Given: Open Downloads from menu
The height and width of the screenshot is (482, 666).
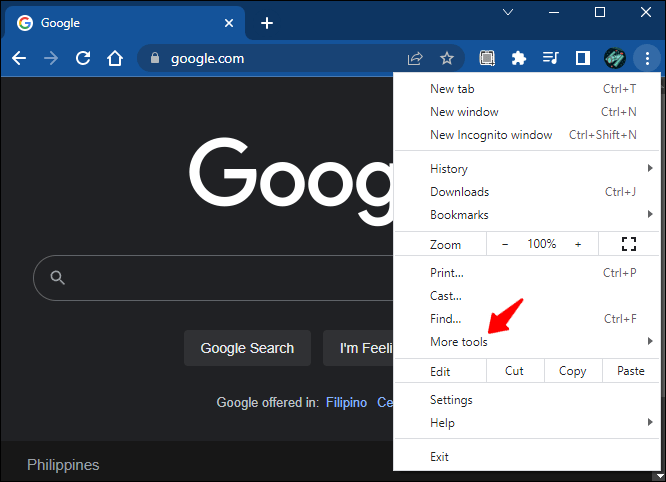Looking at the screenshot, I should coord(527,192).
